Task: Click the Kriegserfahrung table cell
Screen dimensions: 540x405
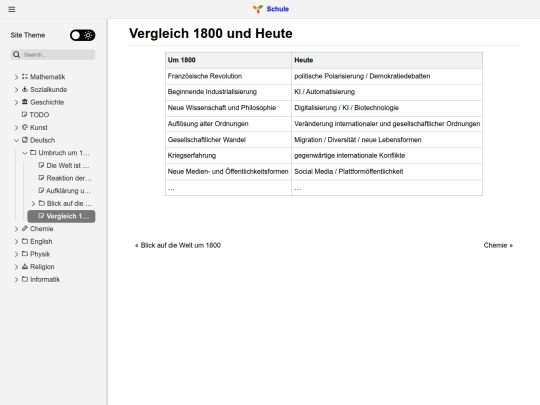Action: coord(228,156)
